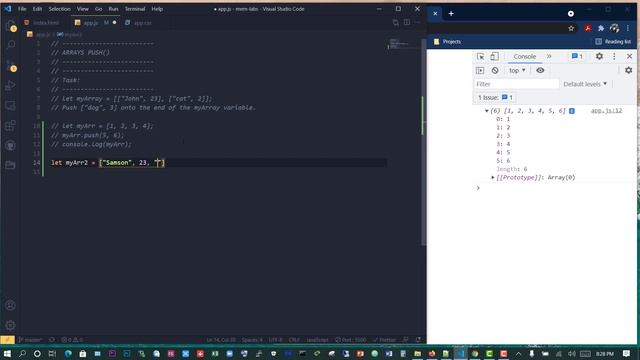Image resolution: width=640 pixels, height=360 pixels.
Task: Open the View menu
Action: (82, 9)
